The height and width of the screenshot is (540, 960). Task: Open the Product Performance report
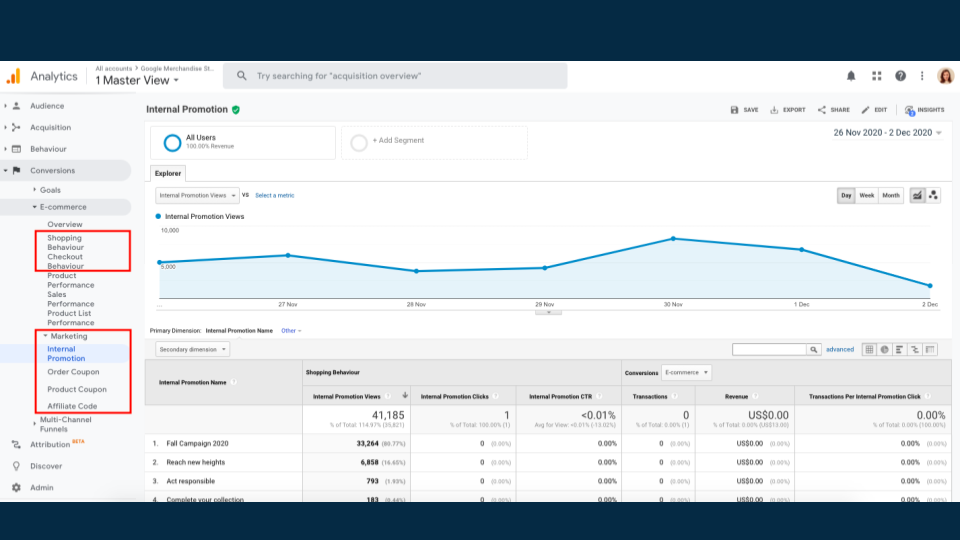[x=71, y=280]
